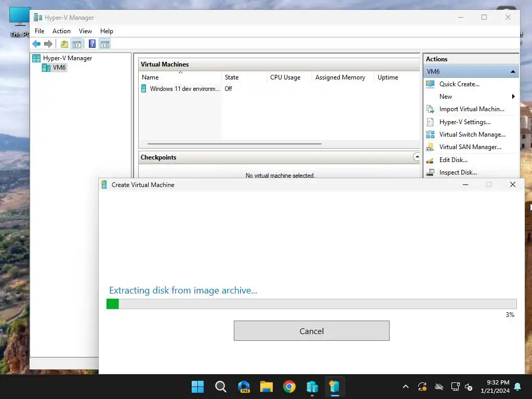This screenshot has width=532, height=399.
Task: Switch to Hyper-V Manager taskbar icon
Action: [x=312, y=387]
